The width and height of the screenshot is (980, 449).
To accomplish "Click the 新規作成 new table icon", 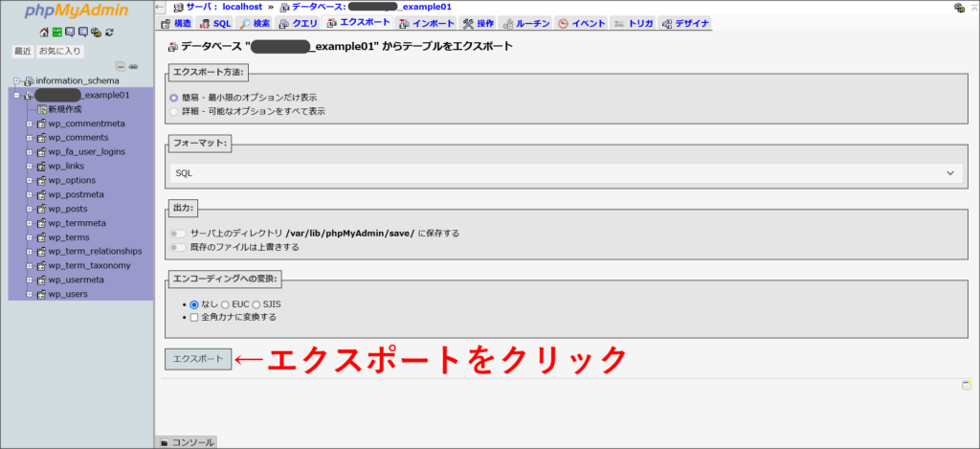I will (x=42, y=109).
